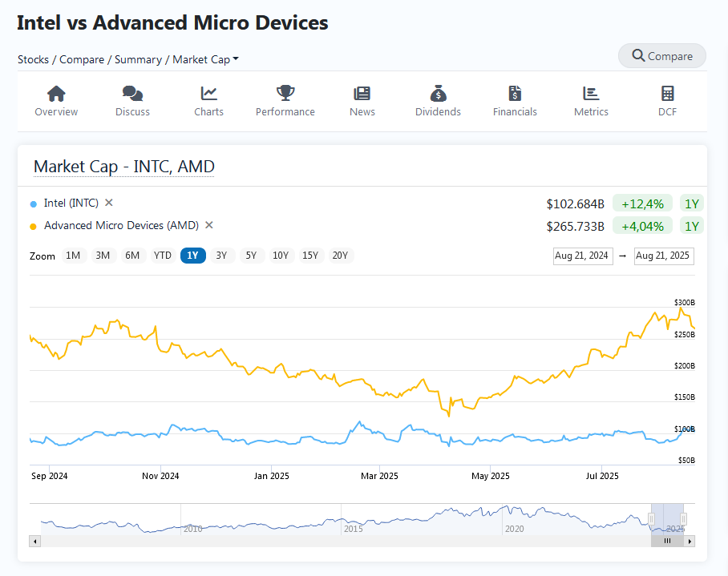Open the Metrics bar chart icon
The height and width of the screenshot is (576, 728).
tap(591, 93)
